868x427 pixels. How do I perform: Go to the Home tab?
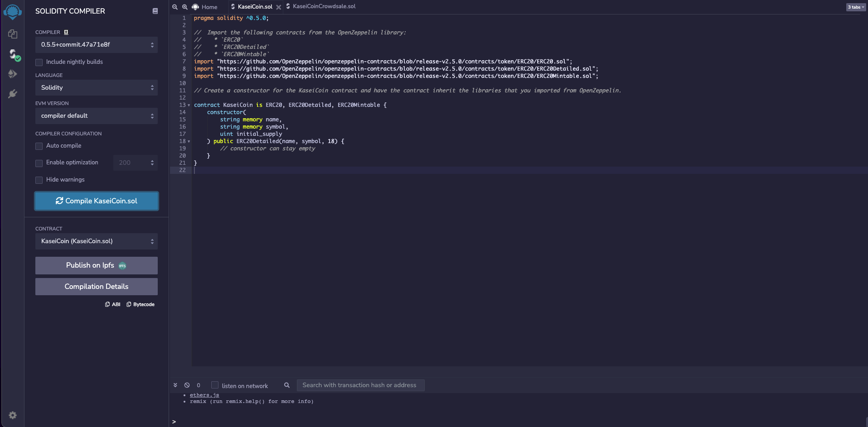[209, 7]
